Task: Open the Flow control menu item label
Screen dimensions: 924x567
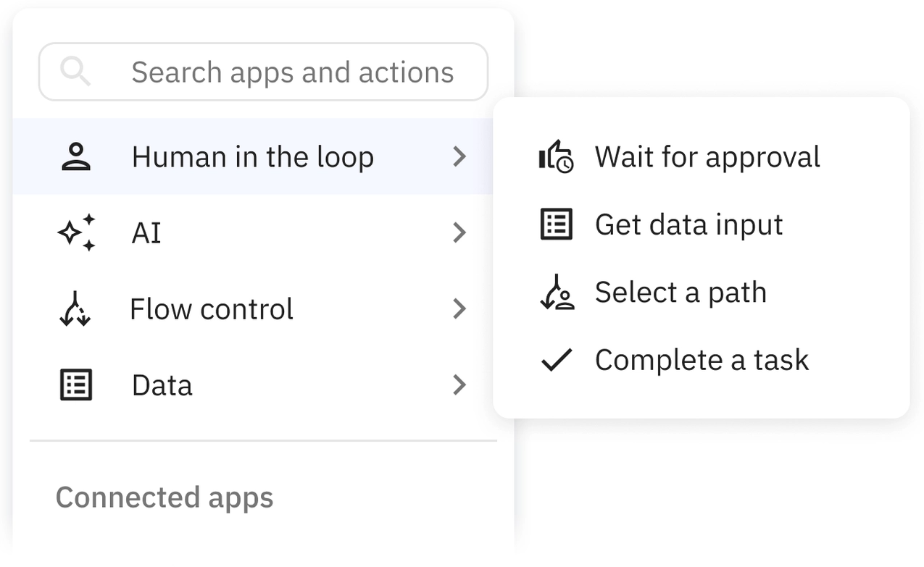Action: pos(211,309)
